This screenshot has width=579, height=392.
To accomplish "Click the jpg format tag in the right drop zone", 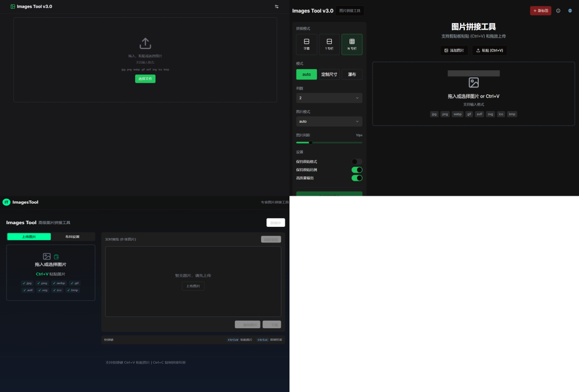I will click(434, 114).
